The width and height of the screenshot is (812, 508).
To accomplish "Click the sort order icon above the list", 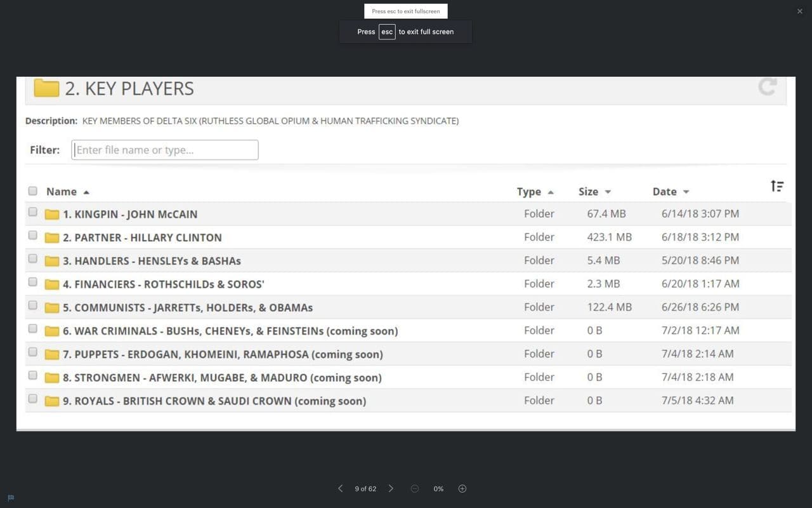I will [777, 186].
